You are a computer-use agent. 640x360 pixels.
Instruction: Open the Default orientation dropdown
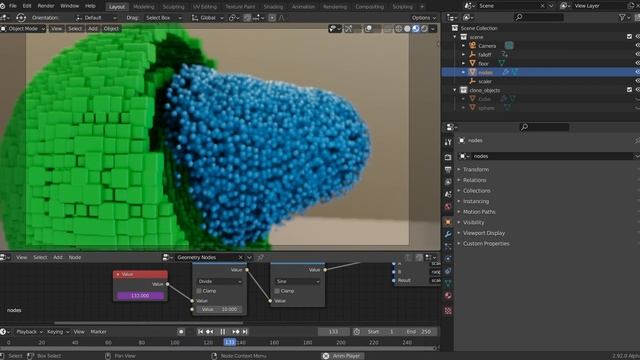96,18
